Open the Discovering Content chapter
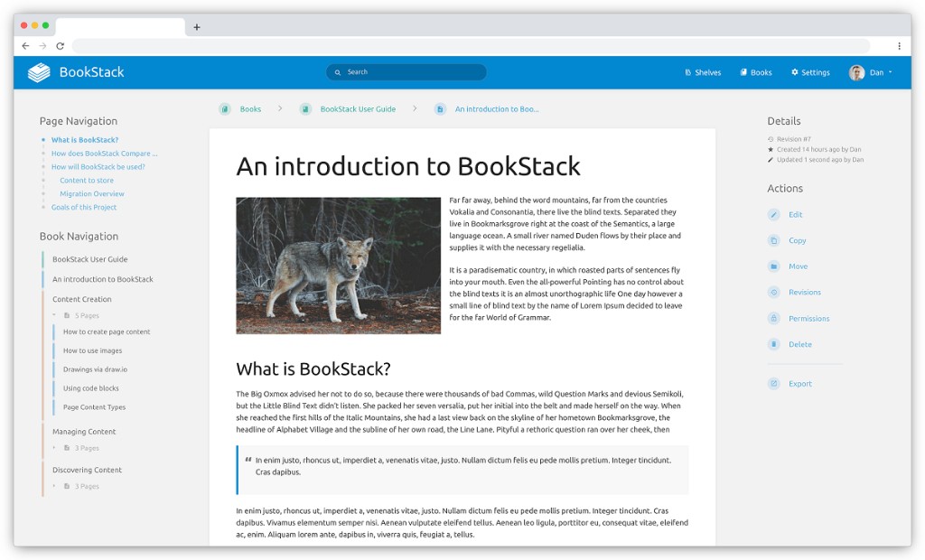The width and height of the screenshot is (925, 560). (x=87, y=471)
